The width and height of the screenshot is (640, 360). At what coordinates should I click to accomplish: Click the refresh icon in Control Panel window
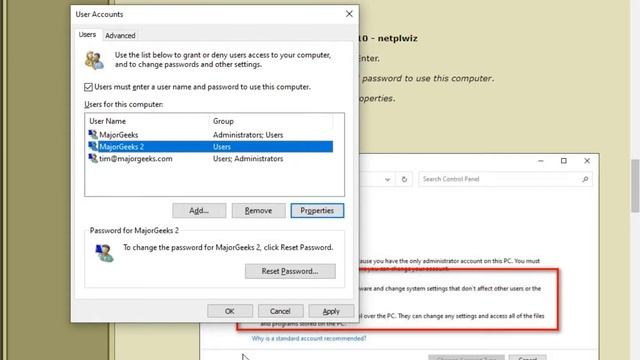click(404, 179)
